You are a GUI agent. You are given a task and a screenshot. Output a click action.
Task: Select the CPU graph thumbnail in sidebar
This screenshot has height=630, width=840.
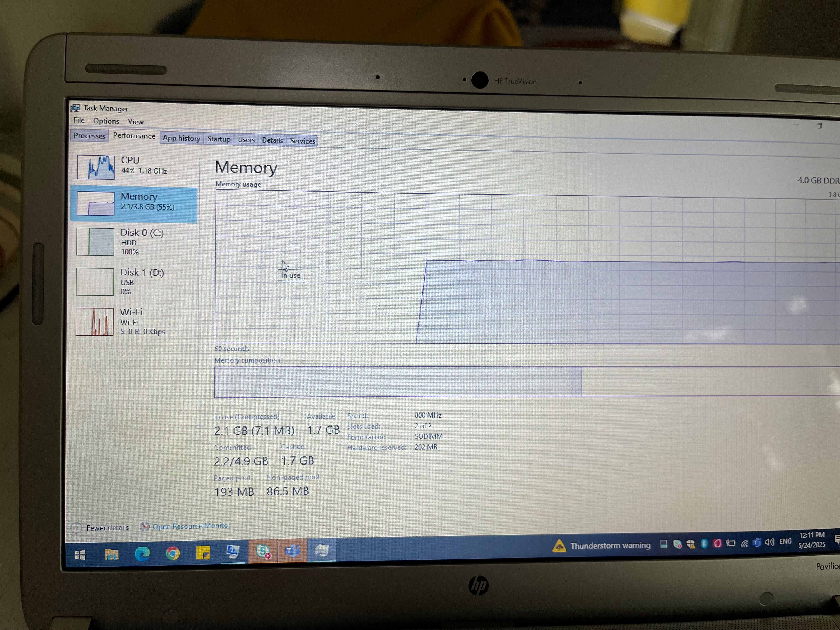coord(95,167)
